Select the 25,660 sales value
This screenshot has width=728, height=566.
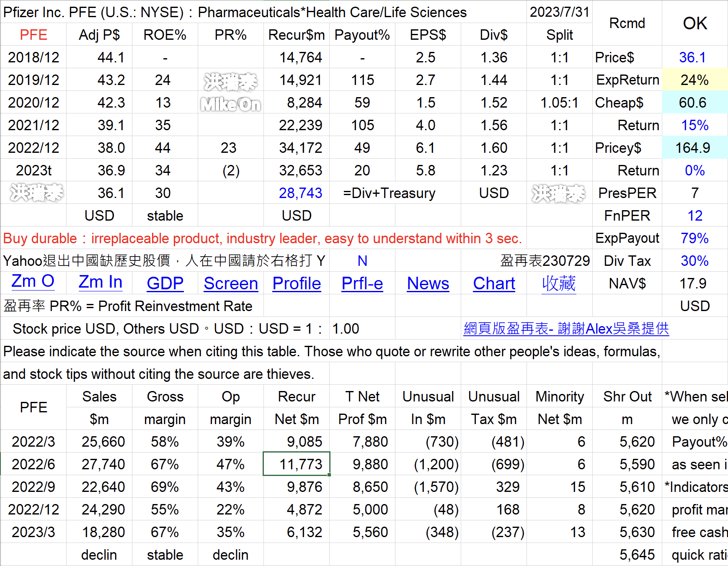pyautogui.click(x=99, y=442)
